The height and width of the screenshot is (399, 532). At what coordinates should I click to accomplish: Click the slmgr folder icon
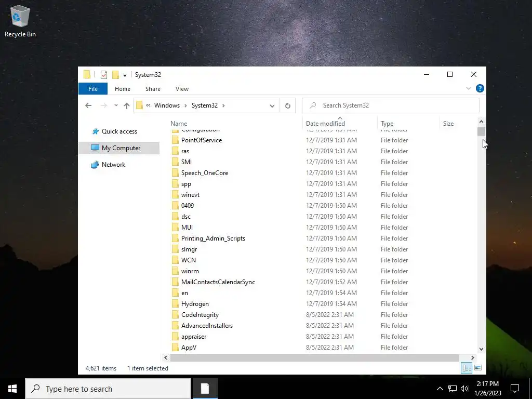[175, 249]
